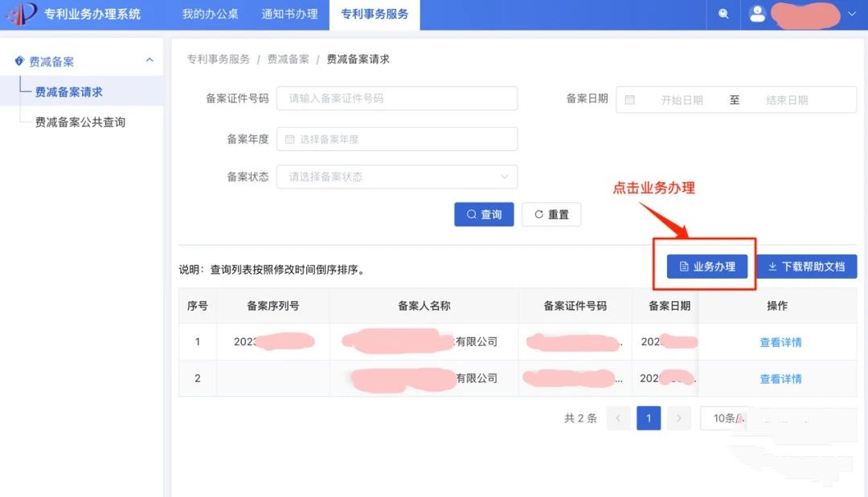Click the 业务办理 button
Screen dimensions: 868x497
coord(707,267)
